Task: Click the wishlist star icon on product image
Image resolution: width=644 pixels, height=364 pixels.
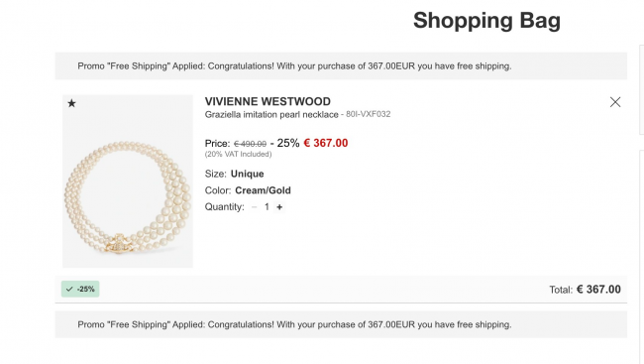Action: tap(71, 103)
